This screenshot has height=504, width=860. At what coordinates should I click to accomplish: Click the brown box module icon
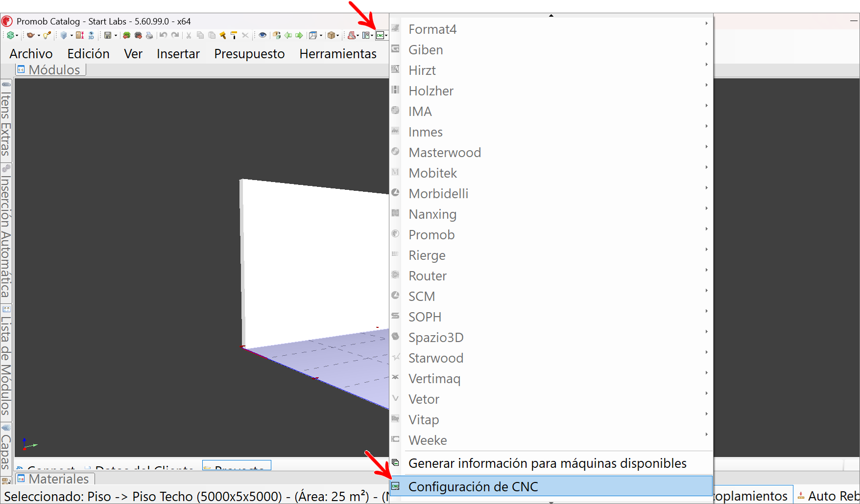tap(332, 35)
